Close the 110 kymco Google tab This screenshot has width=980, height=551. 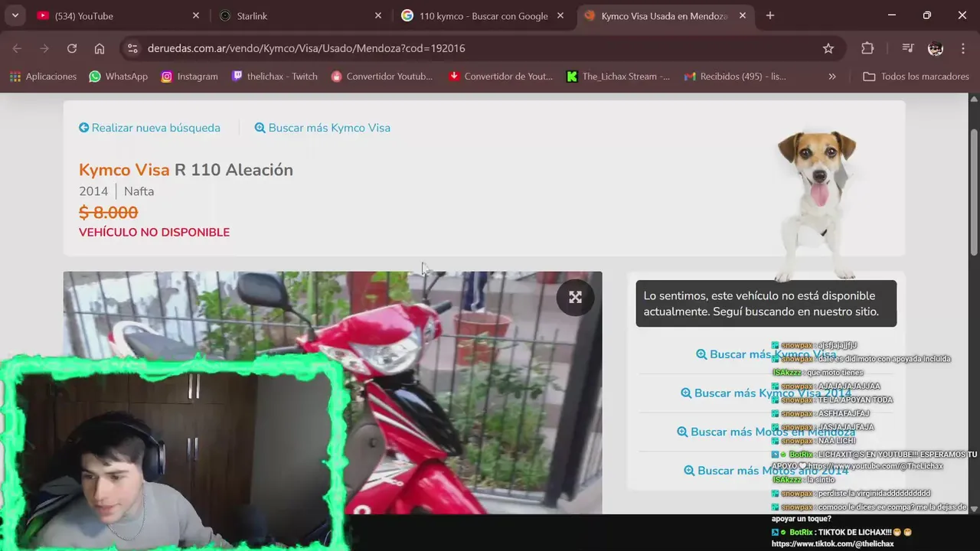pyautogui.click(x=560, y=15)
